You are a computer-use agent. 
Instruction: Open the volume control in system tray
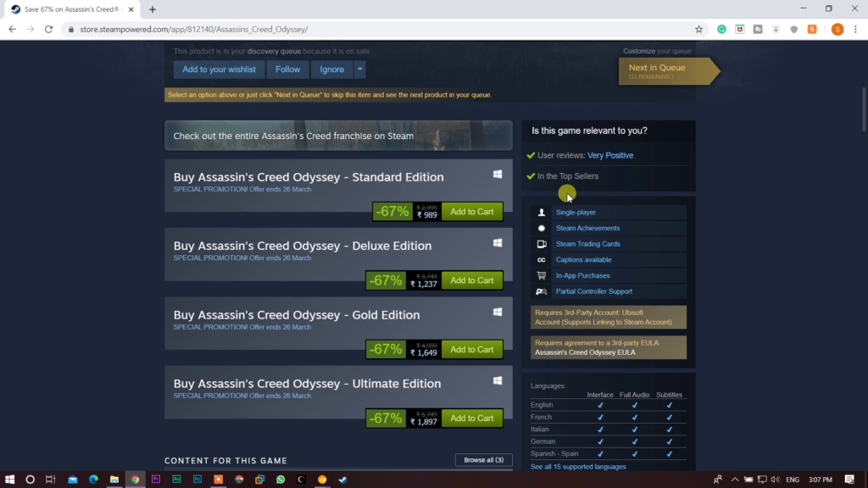pyautogui.click(x=775, y=480)
